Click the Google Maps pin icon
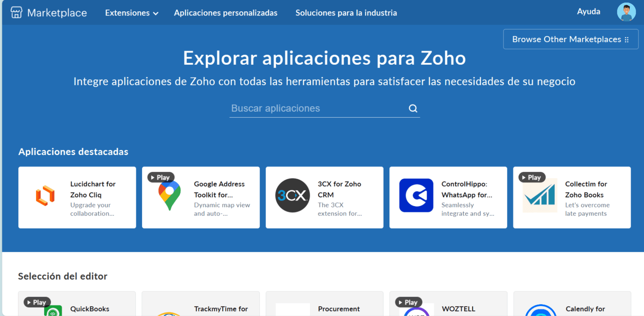Viewport: 644px width, 316px height. pos(169,196)
